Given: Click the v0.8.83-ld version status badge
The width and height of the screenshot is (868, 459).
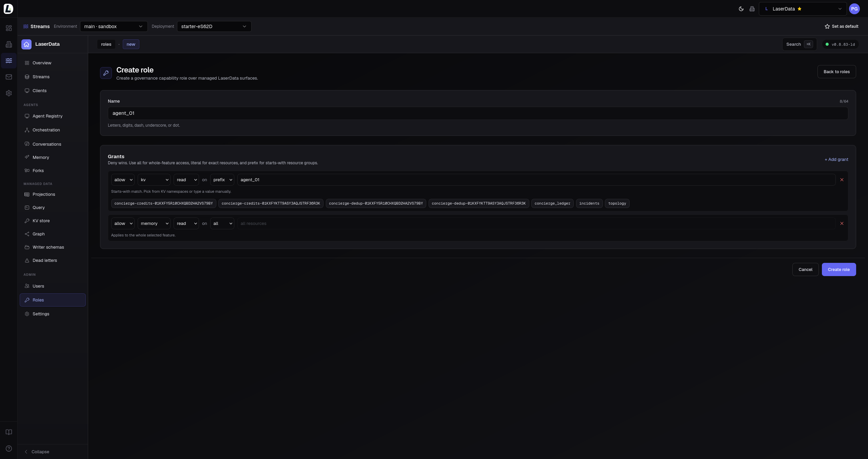Looking at the screenshot, I should click(840, 44).
